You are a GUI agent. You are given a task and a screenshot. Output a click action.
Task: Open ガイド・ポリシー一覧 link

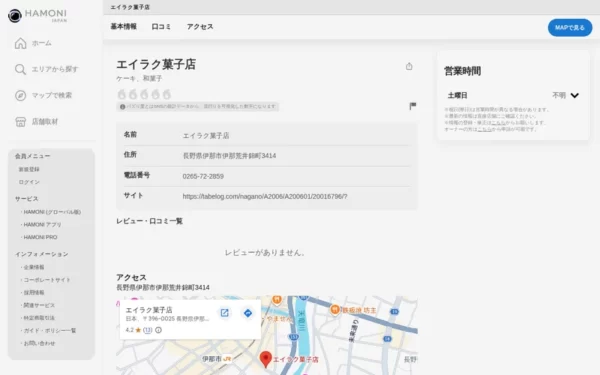(x=50, y=330)
